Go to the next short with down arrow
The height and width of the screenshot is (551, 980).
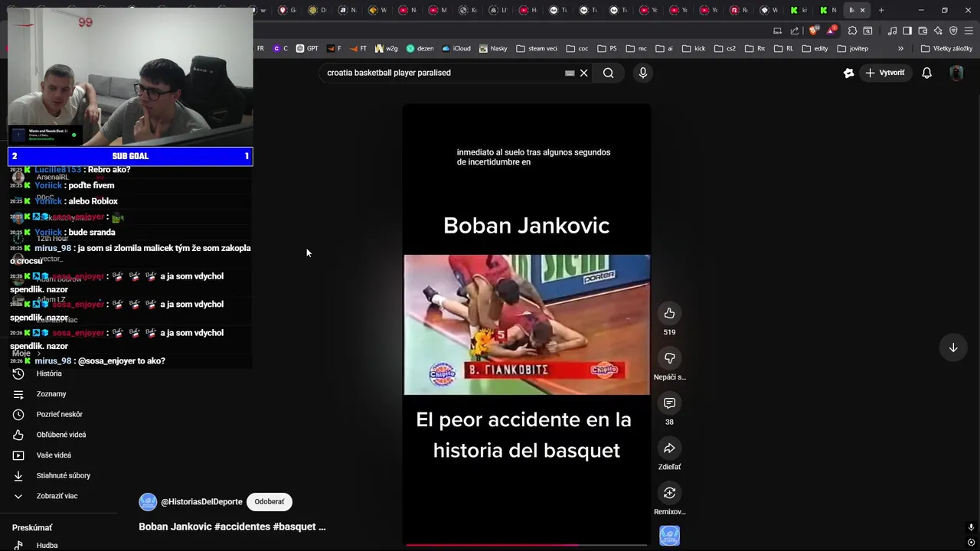(953, 347)
